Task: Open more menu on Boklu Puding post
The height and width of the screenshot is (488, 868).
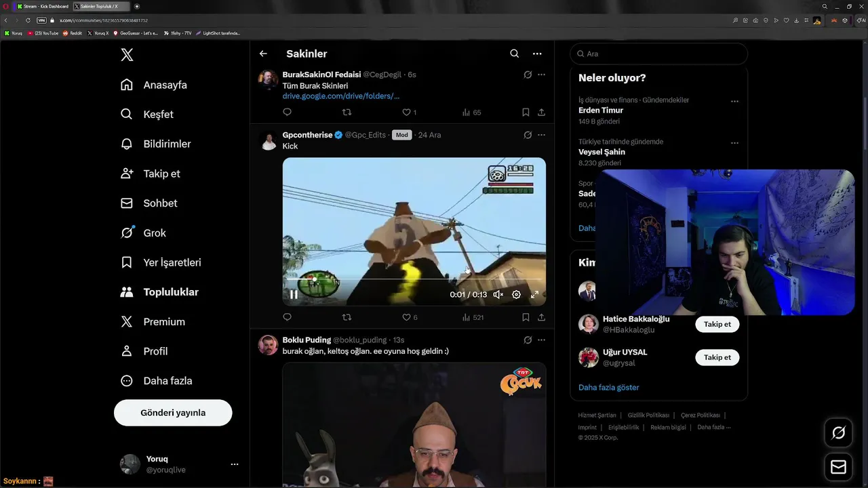Action: (541, 340)
